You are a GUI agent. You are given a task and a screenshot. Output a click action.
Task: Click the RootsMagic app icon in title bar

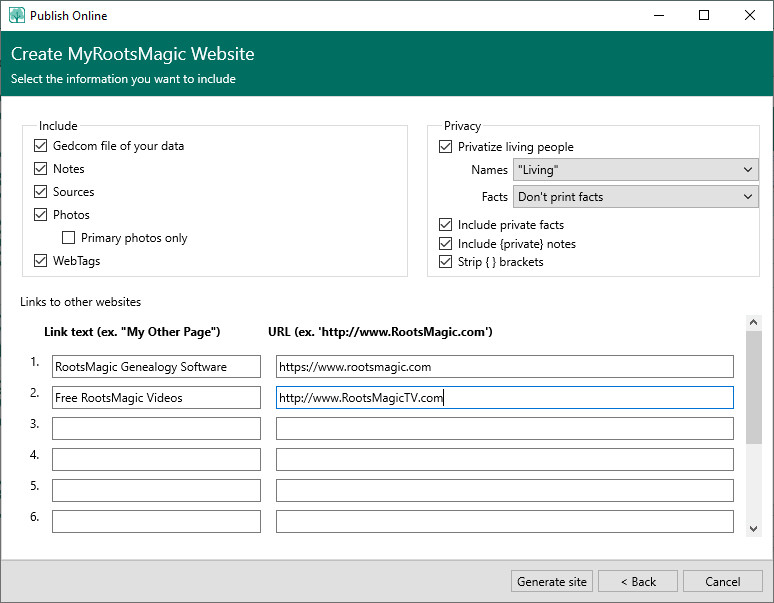(16, 15)
